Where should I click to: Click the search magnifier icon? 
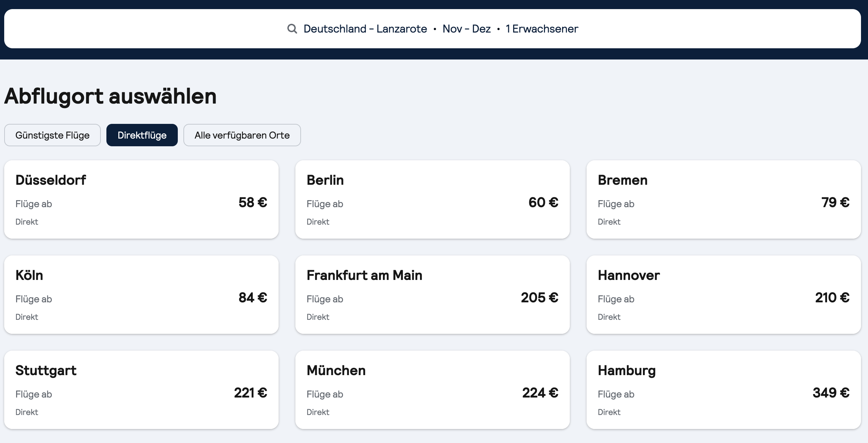(x=292, y=29)
